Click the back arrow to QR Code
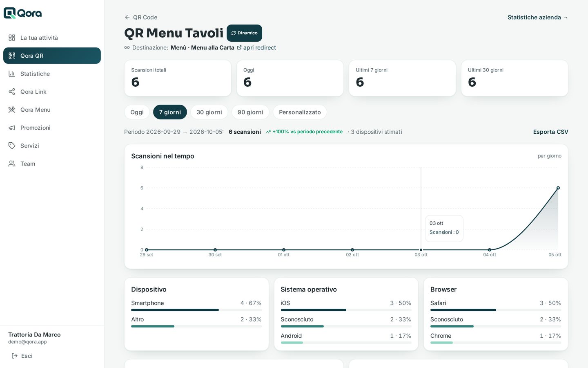This screenshot has width=588, height=368. [127, 17]
